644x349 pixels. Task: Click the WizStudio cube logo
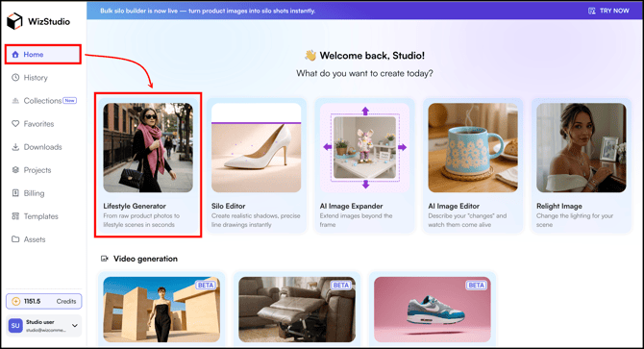click(14, 21)
